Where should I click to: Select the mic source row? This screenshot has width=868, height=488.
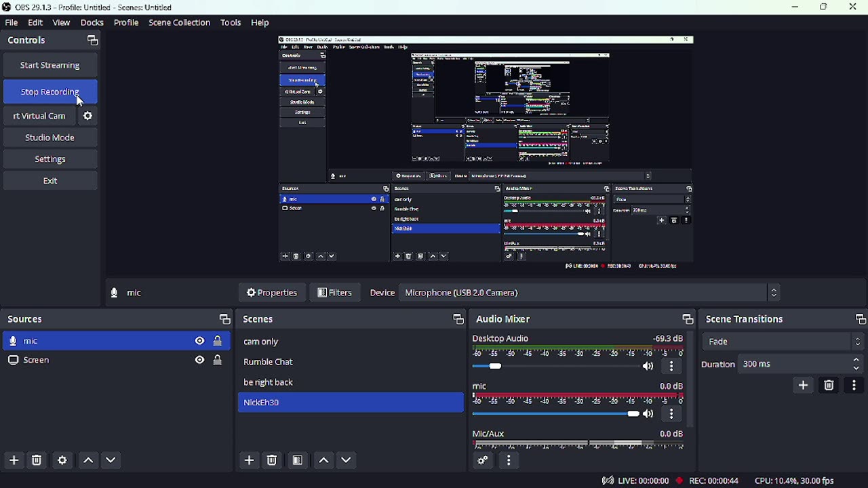[117, 341]
